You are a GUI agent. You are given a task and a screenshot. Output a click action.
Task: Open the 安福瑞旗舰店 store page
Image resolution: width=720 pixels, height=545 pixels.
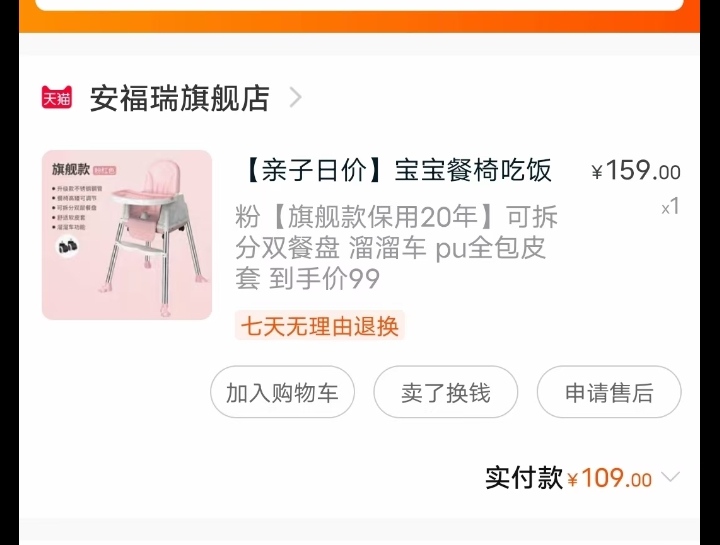179,98
